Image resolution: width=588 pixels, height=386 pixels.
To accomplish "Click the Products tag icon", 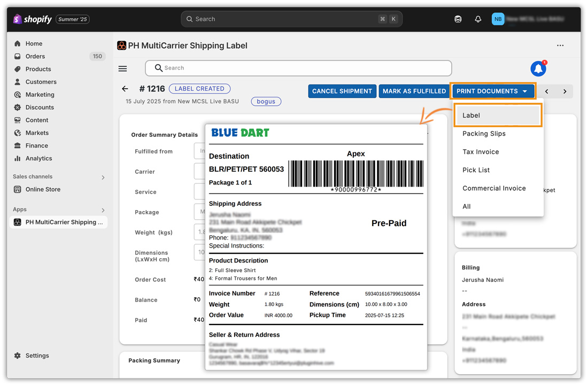I will pyautogui.click(x=17, y=69).
